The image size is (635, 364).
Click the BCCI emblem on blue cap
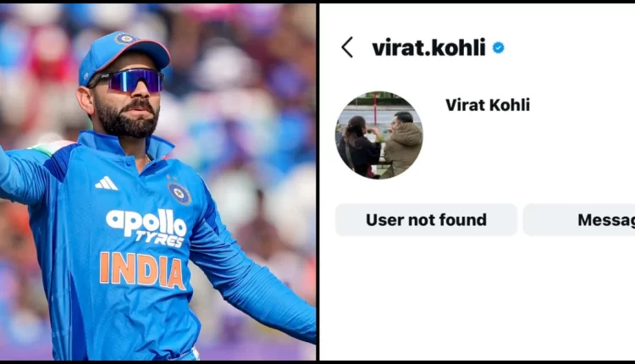click(x=124, y=38)
